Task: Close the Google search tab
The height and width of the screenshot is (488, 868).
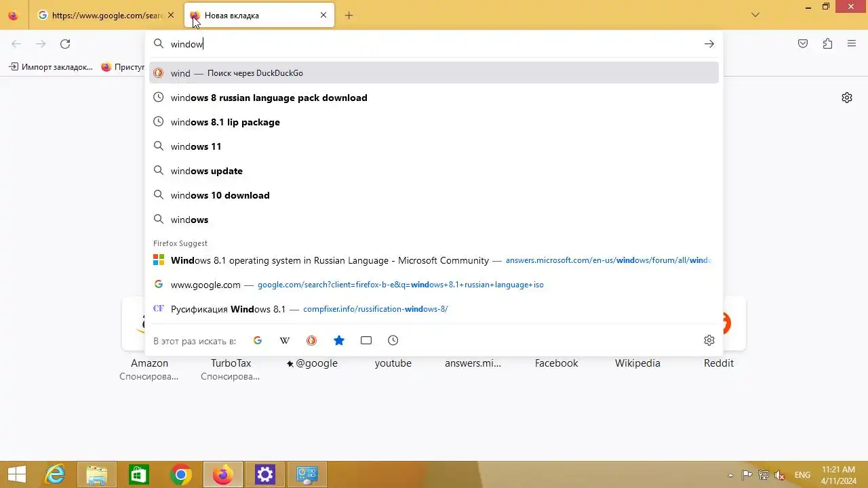Action: point(170,15)
